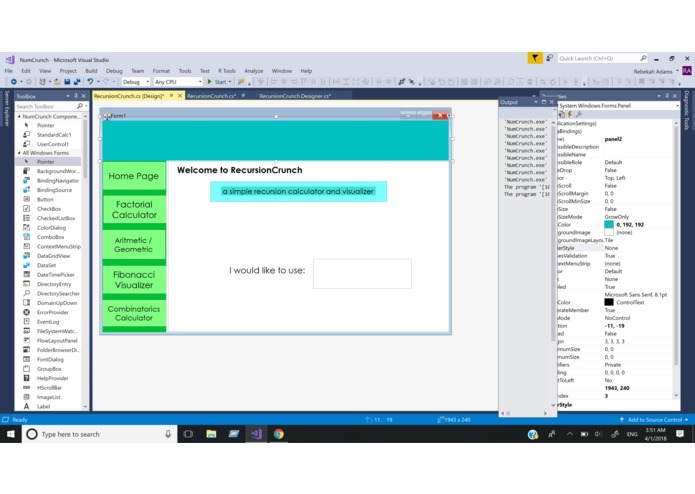695x494 pixels.
Task: Click the Windows Start button
Action: (11, 434)
